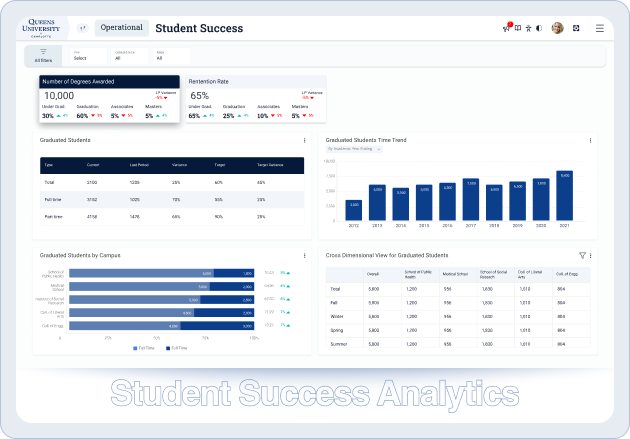Expand the By Academic Year Ending dropdown
The width and height of the screenshot is (630, 439).
[x=349, y=150]
